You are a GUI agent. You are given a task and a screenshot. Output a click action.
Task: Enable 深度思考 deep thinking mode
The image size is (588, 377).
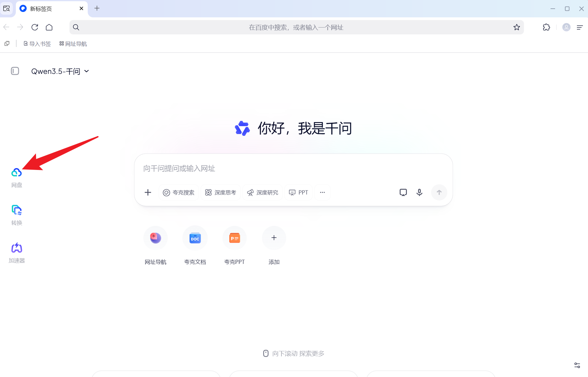point(221,192)
